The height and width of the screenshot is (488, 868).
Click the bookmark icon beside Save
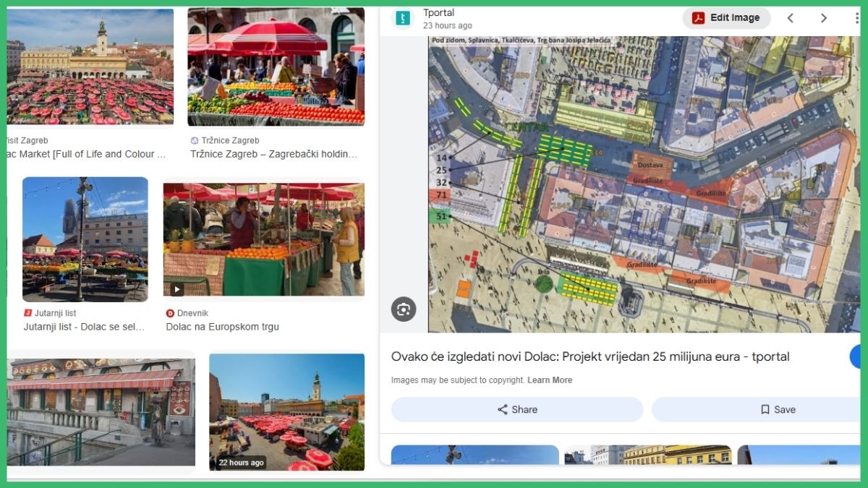click(x=765, y=409)
